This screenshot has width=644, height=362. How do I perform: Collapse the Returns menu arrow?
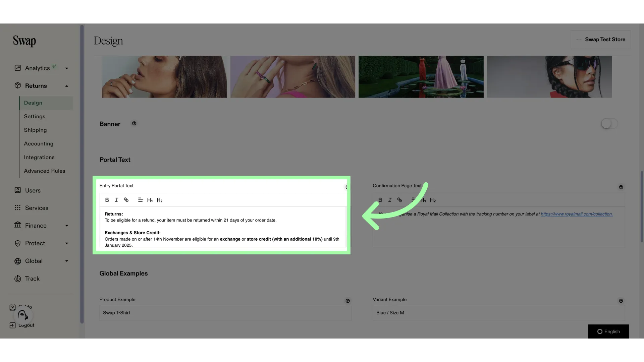point(67,86)
